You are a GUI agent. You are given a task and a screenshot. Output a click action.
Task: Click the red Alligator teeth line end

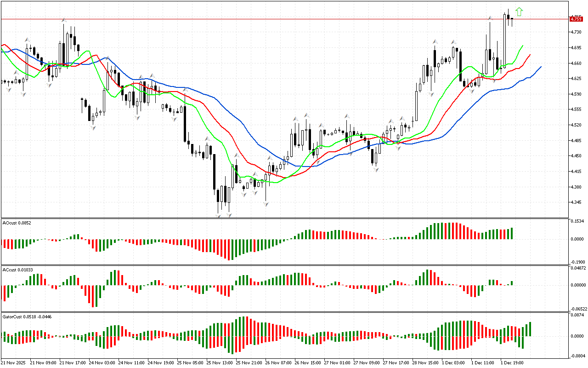click(530, 54)
